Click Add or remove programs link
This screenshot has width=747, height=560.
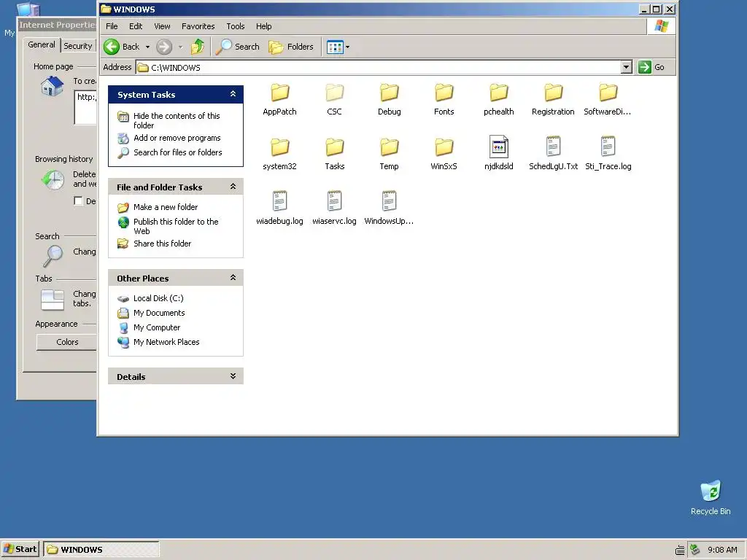tap(177, 138)
